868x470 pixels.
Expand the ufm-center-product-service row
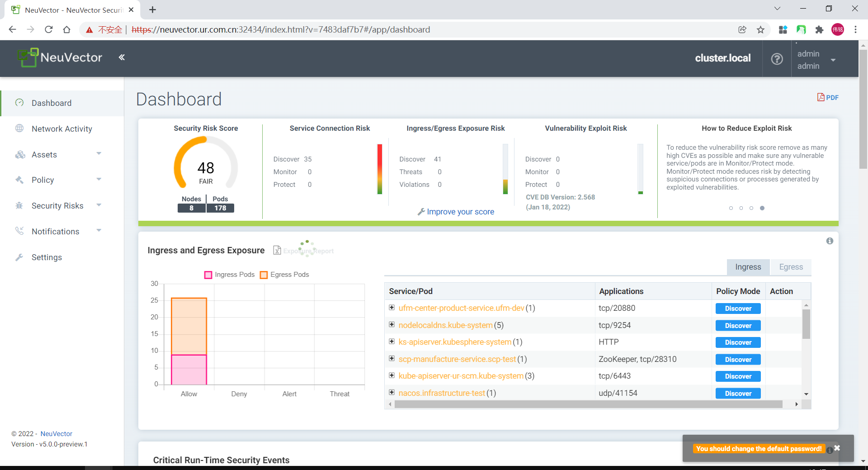tap(392, 308)
